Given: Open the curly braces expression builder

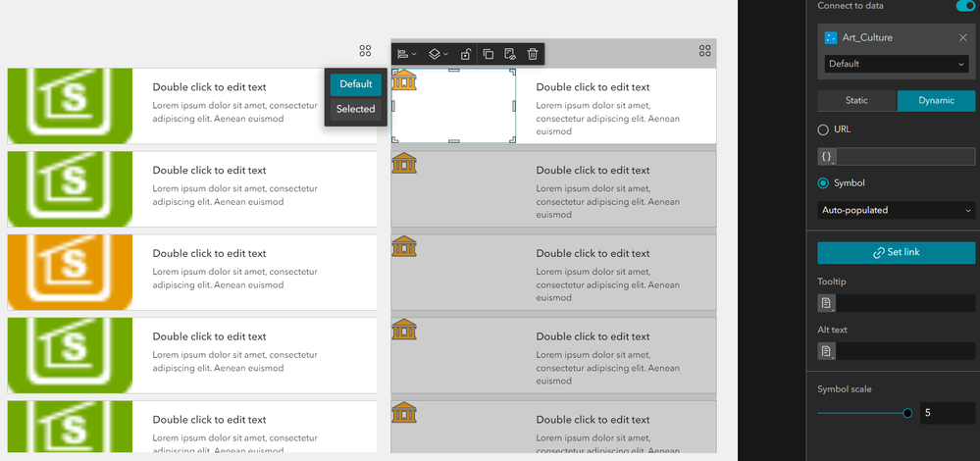Looking at the screenshot, I should [x=827, y=157].
